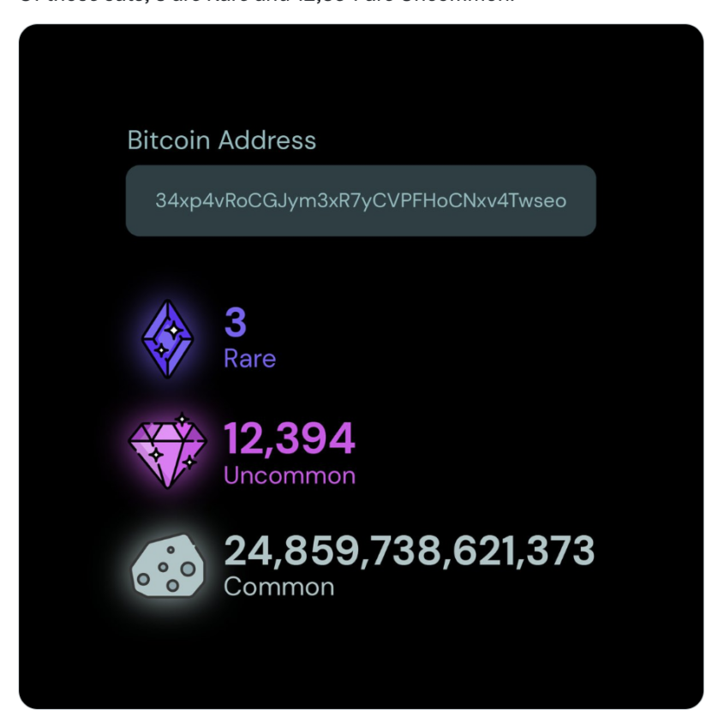The image size is (724, 728).
Task: Click the "Bitcoin Address" heading label
Action: click(222, 140)
